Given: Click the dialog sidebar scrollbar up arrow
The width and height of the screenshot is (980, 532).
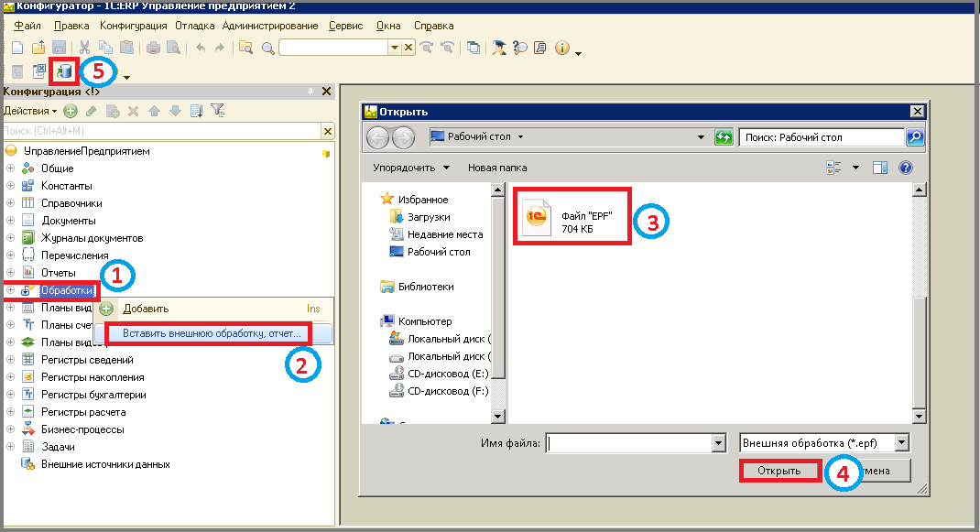Looking at the screenshot, I should pos(497,190).
